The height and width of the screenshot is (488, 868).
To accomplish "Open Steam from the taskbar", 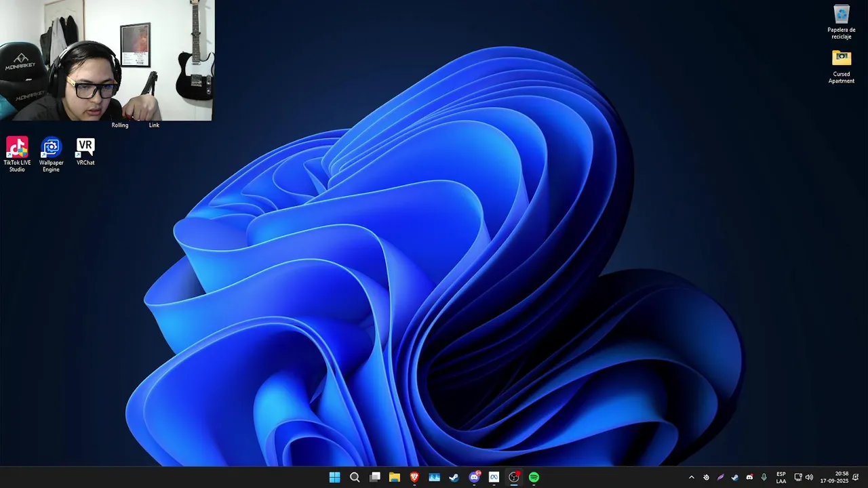I will point(454,477).
